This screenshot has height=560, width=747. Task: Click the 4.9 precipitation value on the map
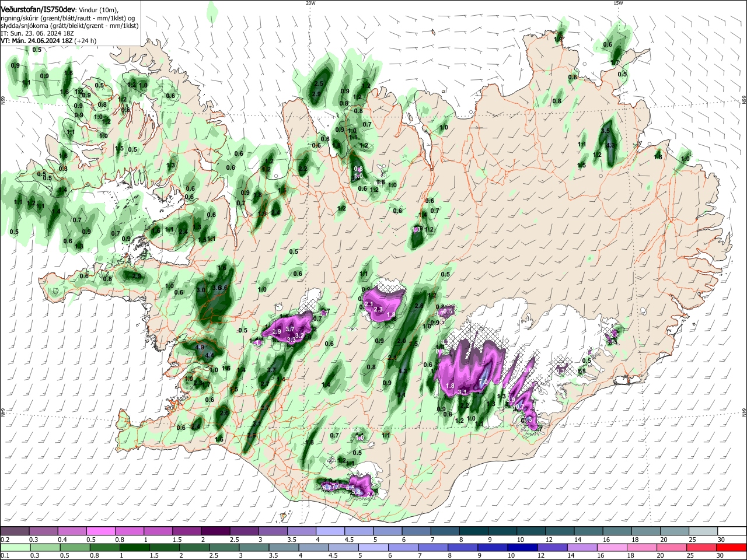199,347
